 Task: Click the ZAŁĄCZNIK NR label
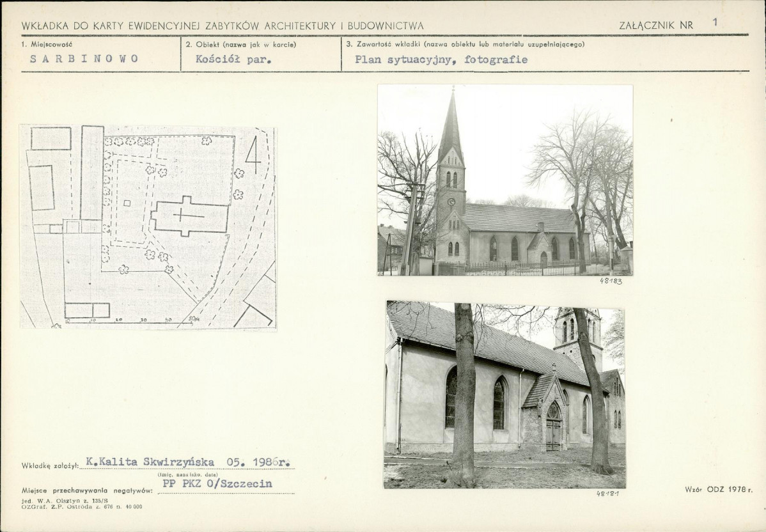pos(656,26)
